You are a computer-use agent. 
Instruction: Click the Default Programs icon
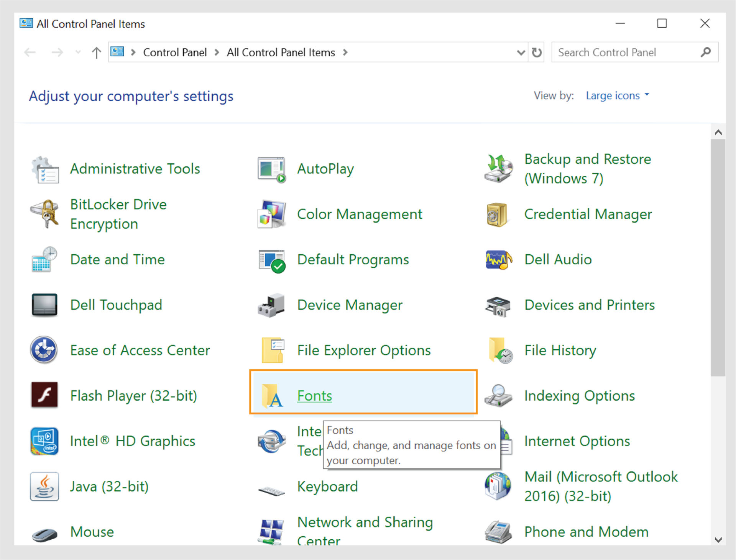[x=272, y=261]
